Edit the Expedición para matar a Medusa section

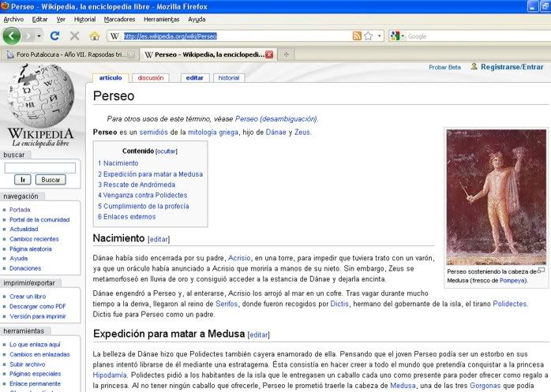(259, 335)
